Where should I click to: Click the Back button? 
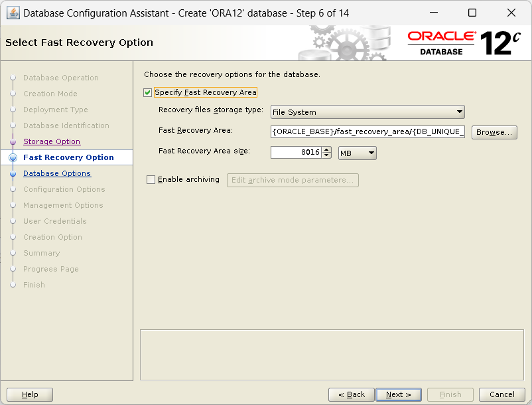pyautogui.click(x=351, y=394)
